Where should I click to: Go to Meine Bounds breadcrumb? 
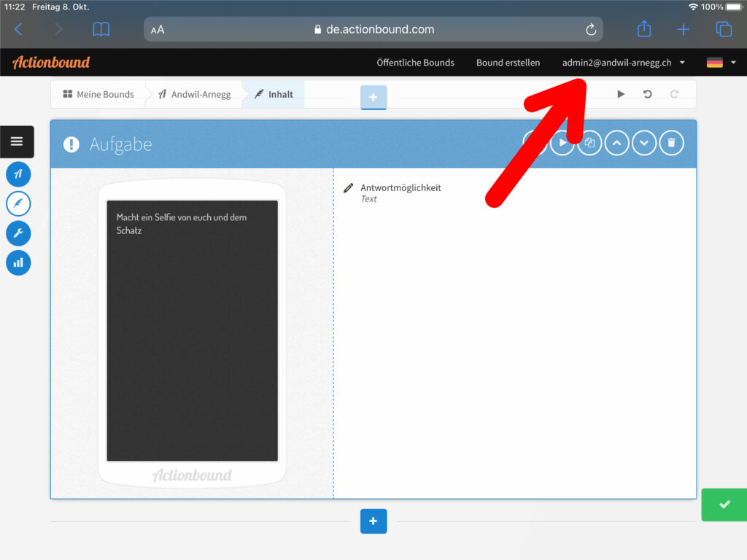(x=98, y=94)
